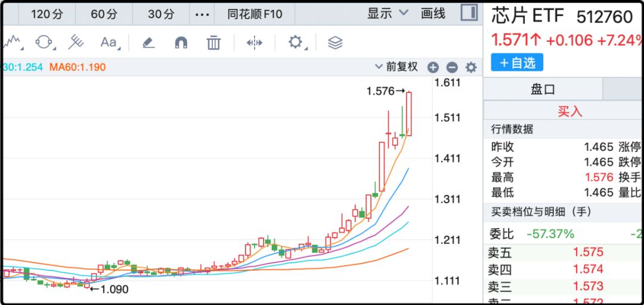This screenshot has height=305, width=644.
Task: Select the pitchfork line drawing tool
Action: [76, 43]
